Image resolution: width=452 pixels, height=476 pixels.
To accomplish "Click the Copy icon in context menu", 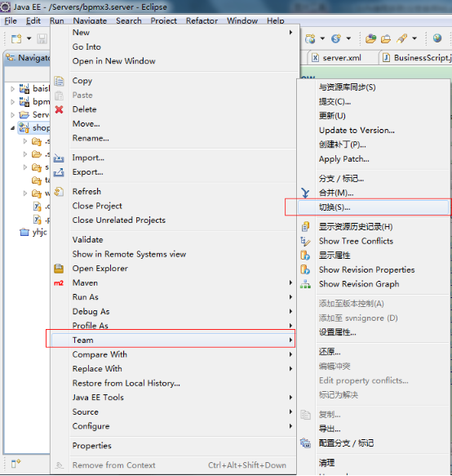I will point(60,81).
